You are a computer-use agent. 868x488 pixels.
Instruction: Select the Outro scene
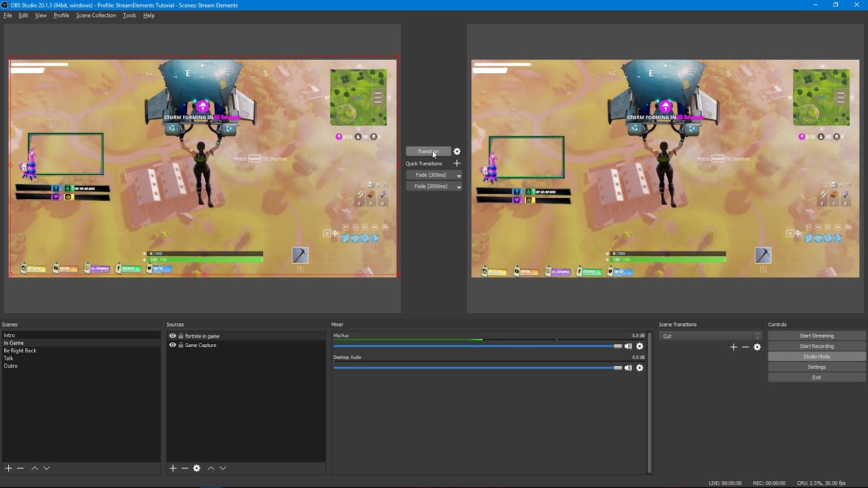click(x=81, y=366)
